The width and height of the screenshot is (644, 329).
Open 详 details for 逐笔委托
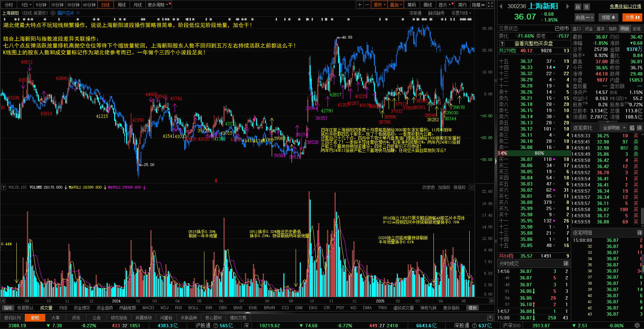pos(639,128)
